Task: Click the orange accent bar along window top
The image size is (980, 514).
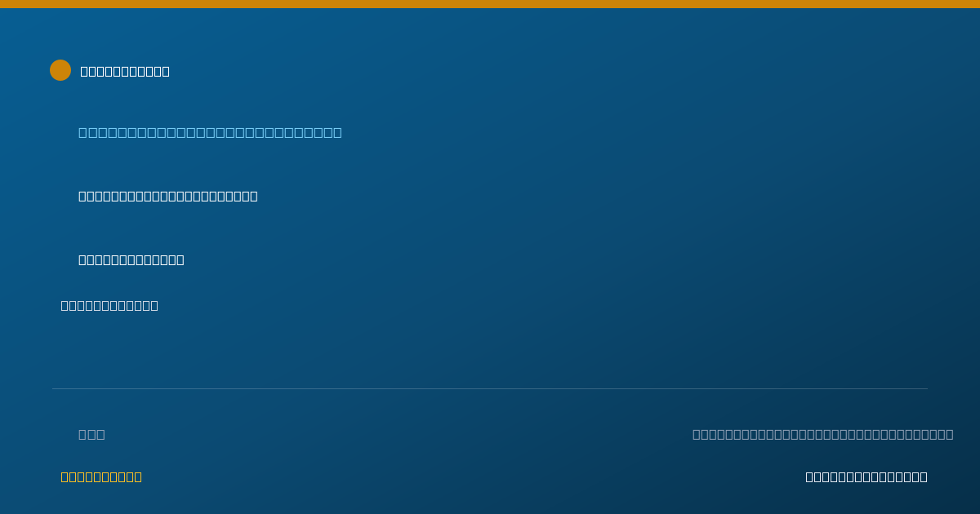Action: (490, 4)
